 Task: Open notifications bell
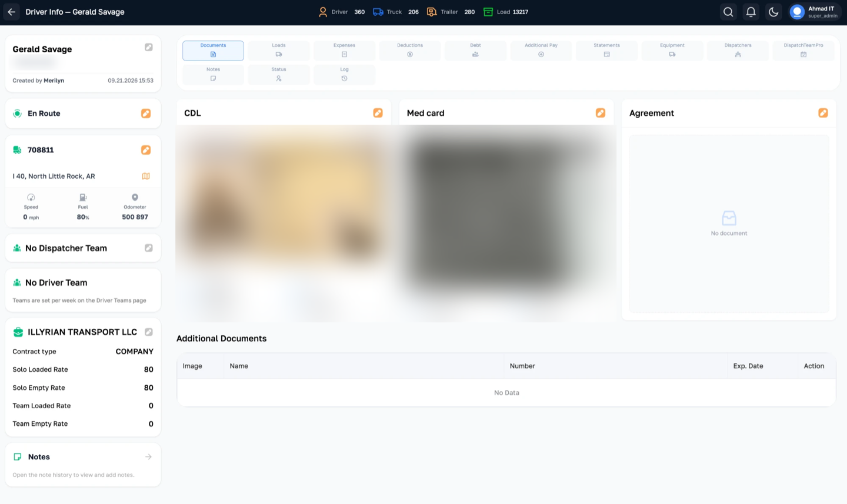(x=751, y=12)
